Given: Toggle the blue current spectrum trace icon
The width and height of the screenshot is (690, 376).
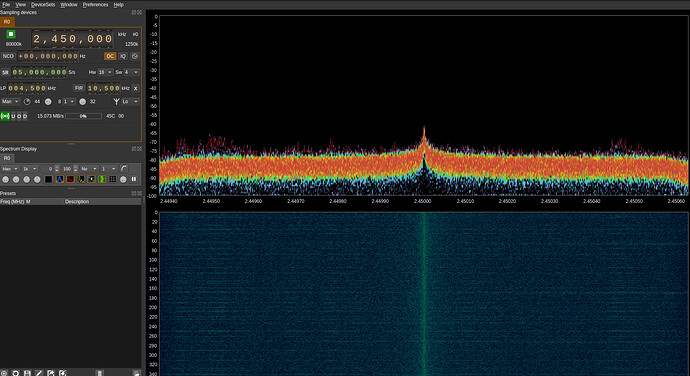Looking at the screenshot, I should (59, 179).
